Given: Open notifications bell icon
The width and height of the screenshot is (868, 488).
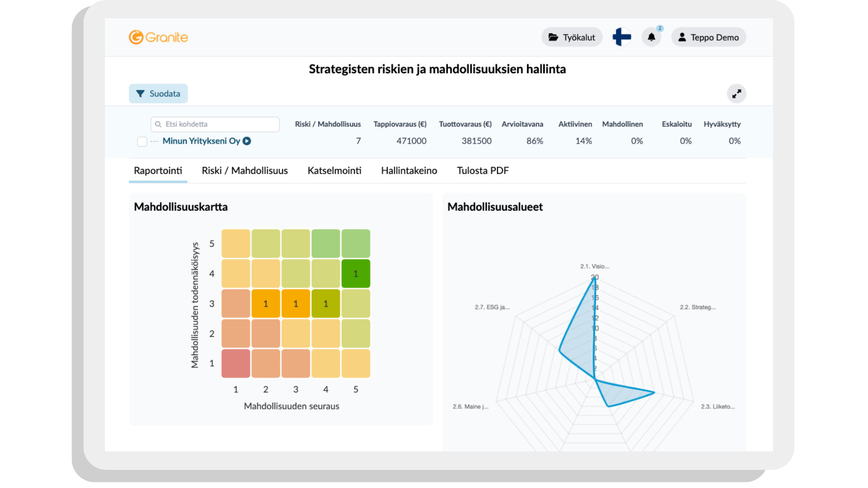Looking at the screenshot, I should [x=651, y=37].
